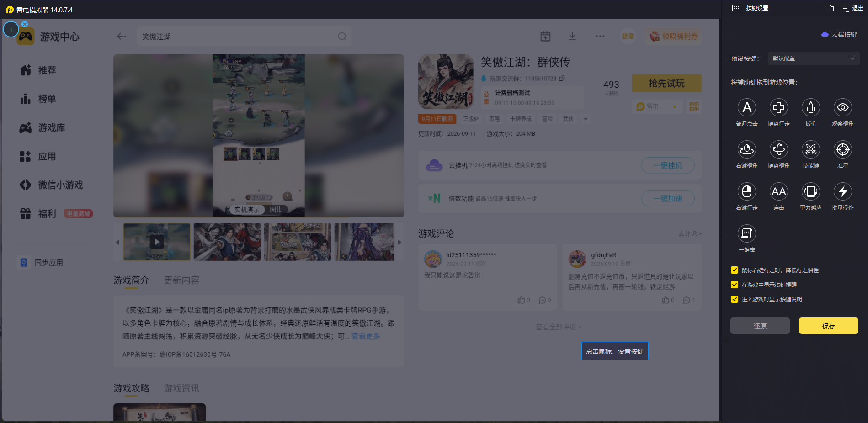Select the 重力感应 gravity sensor icon
Viewport: 868px width, 423px height.
810,191
